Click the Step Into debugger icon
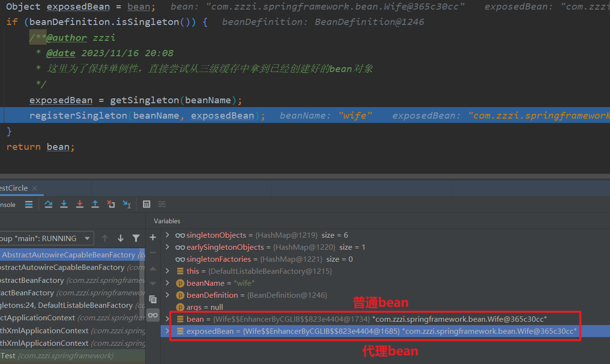This screenshot has width=610, height=364. pos(64,204)
